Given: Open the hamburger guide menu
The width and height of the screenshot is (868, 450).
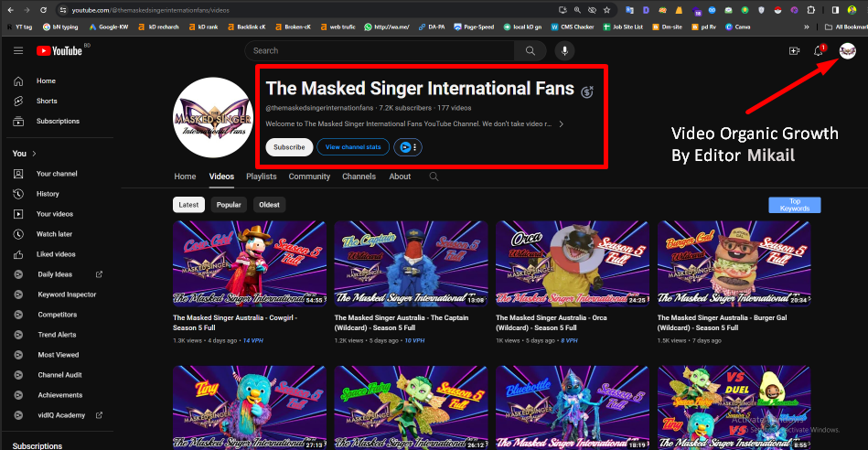Looking at the screenshot, I should [x=18, y=51].
